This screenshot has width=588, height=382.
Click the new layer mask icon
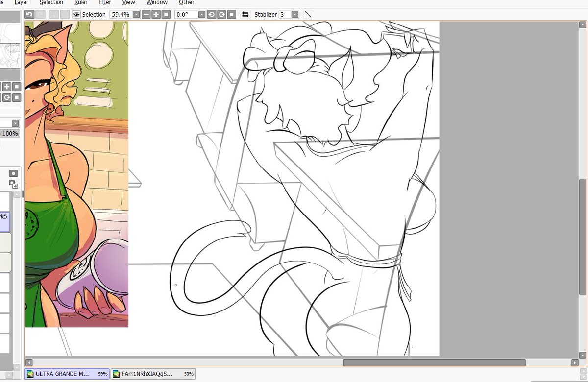[13, 173]
